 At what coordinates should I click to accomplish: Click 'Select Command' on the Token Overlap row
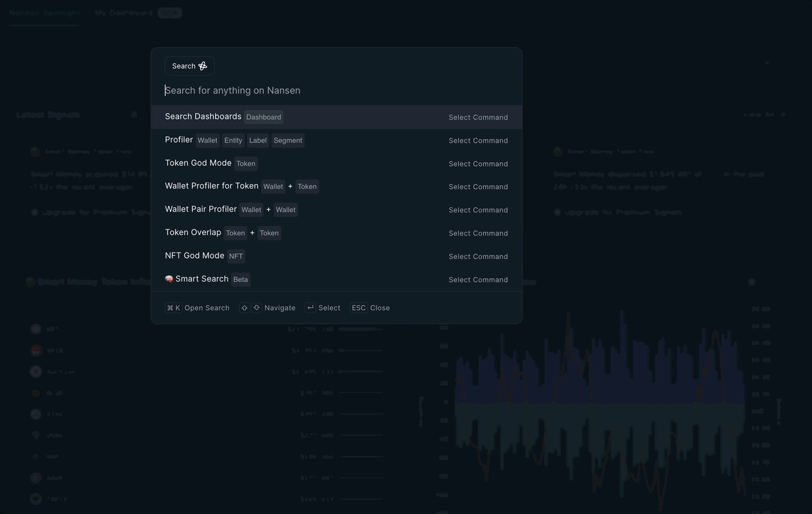click(x=478, y=234)
